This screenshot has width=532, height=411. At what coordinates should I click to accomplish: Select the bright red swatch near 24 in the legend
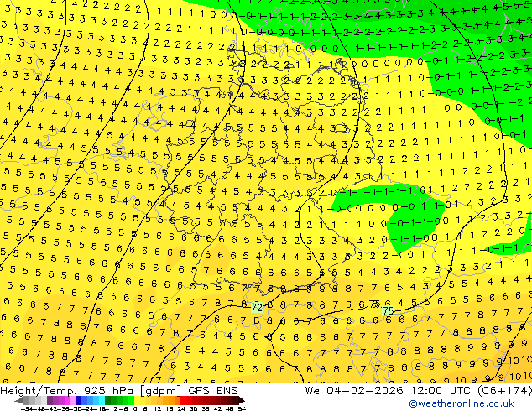(183, 400)
